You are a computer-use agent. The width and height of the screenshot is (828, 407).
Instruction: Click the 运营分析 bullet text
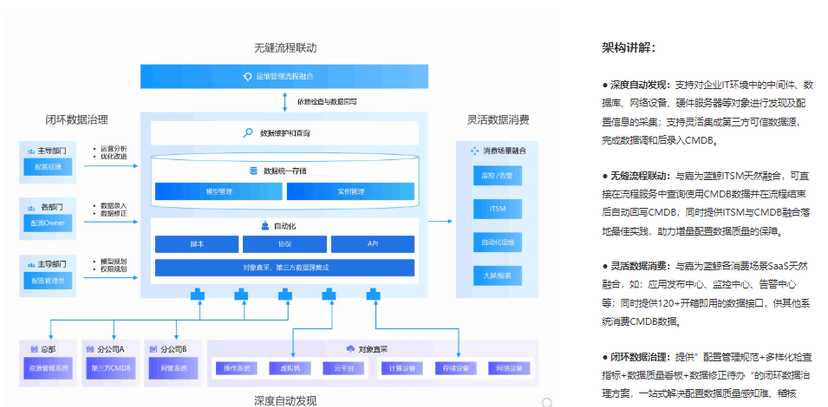[114, 149]
